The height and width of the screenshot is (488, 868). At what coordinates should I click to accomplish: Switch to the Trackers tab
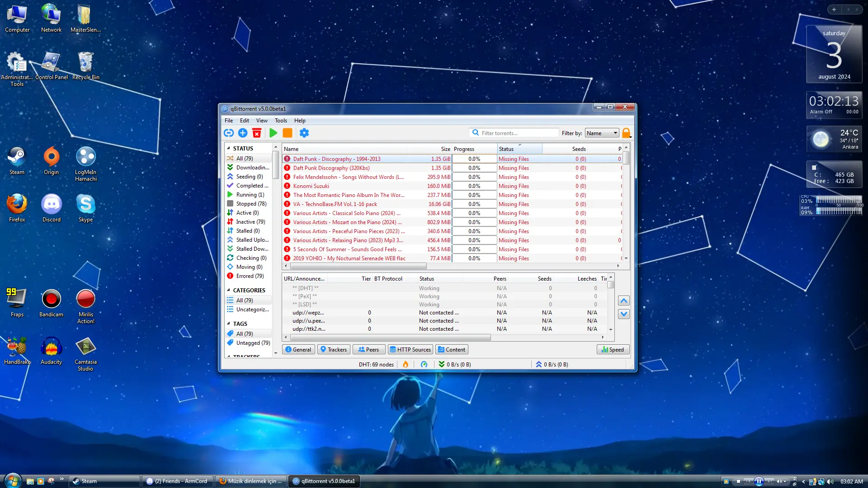[x=334, y=349]
